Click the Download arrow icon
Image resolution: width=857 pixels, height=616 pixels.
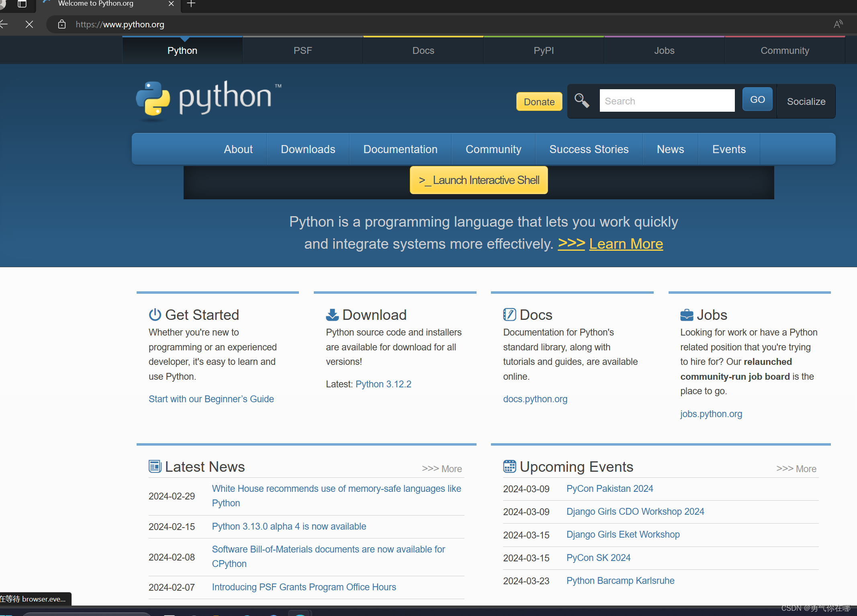pos(332,315)
